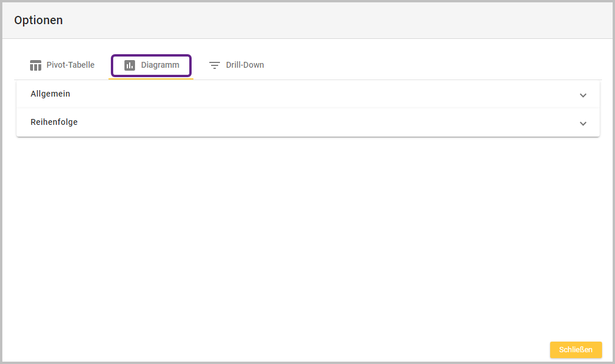The width and height of the screenshot is (615, 364).
Task: Click the Diagramm bar chart icon
Action: [130, 65]
